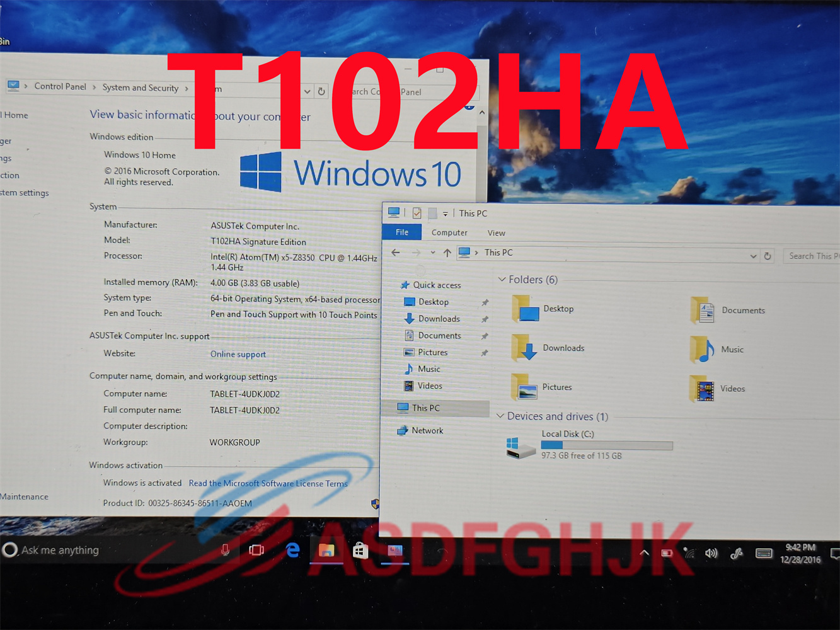Viewport: 840px width, 630px height.
Task: Open Windows Ink Workspace pen icon
Action: [x=736, y=554]
